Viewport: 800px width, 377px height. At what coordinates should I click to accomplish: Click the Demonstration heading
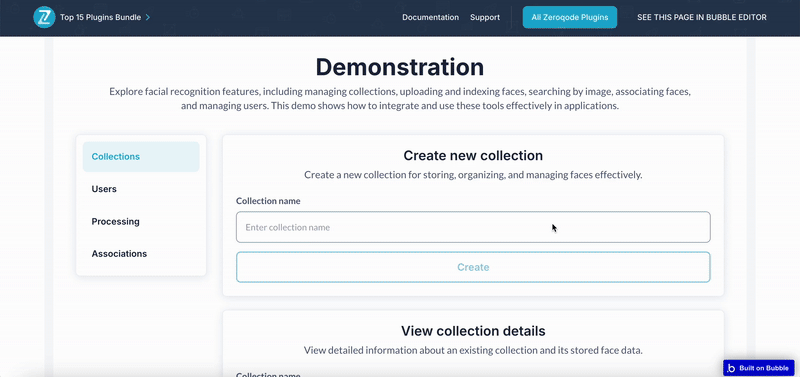[x=399, y=67]
